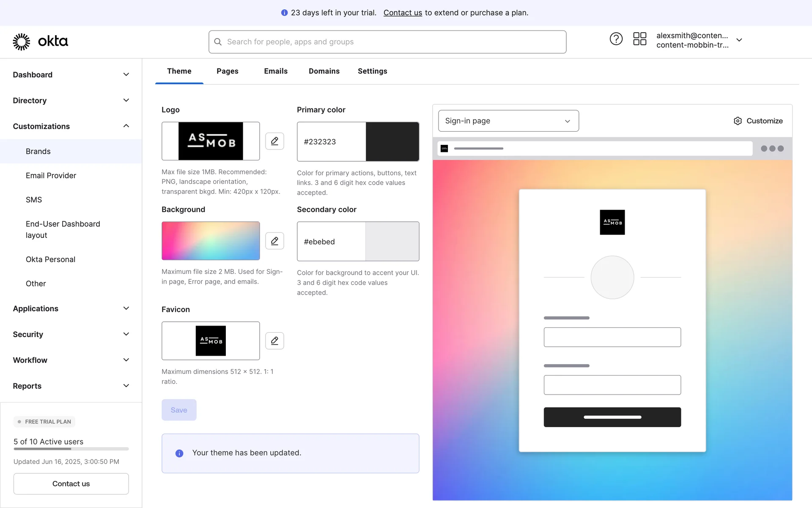Open the apps grid icon

click(639, 39)
